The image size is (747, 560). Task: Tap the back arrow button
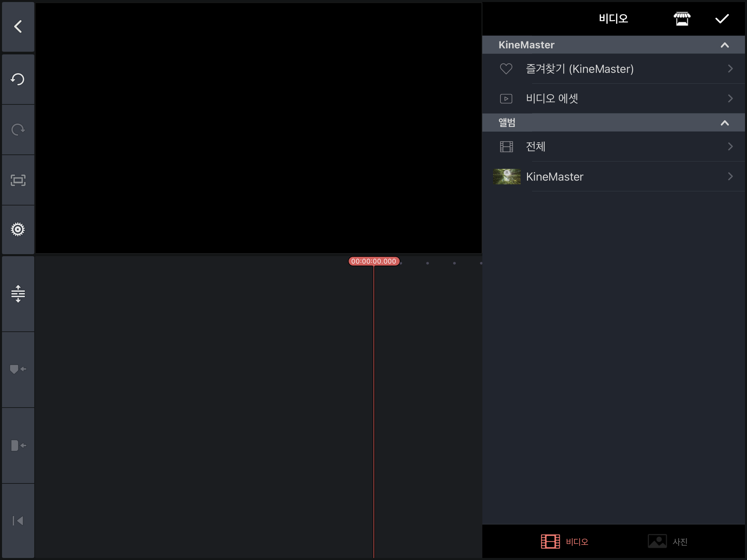(x=18, y=26)
